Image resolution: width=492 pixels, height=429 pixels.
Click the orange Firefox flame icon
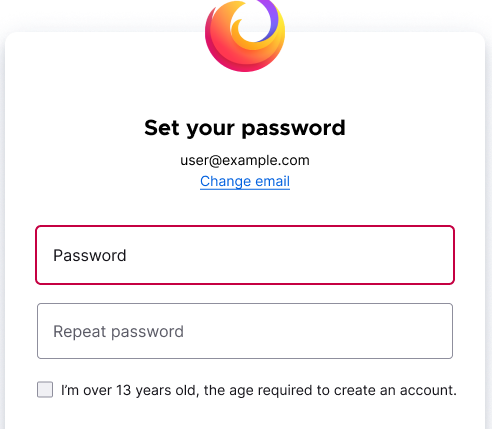click(x=245, y=34)
